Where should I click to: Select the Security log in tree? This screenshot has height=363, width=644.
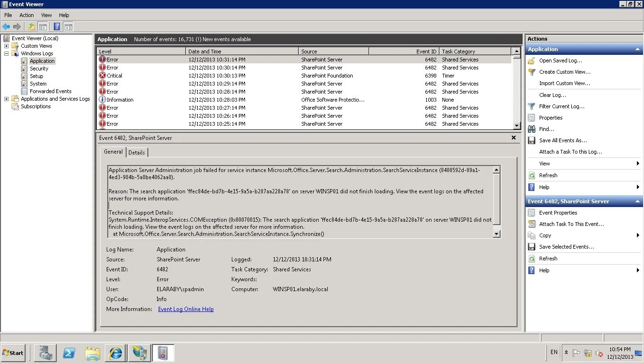(39, 69)
